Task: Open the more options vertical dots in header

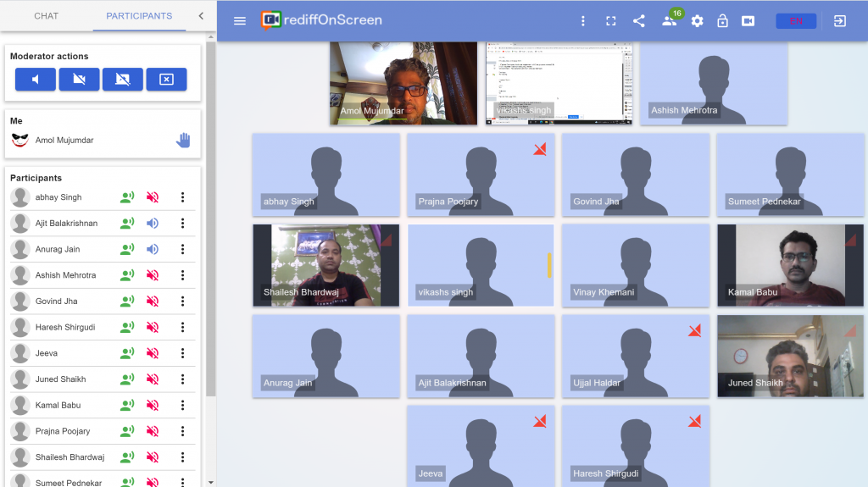Action: pos(582,21)
